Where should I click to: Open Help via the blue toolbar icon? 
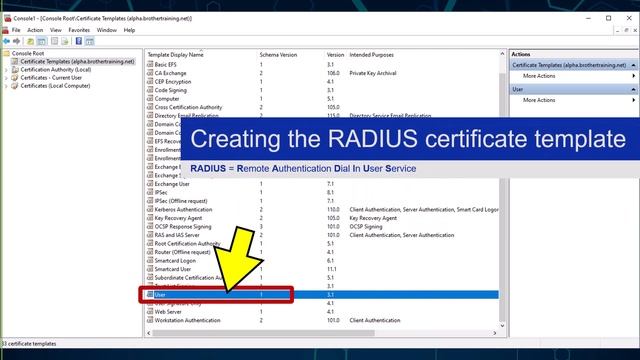pos(79,41)
